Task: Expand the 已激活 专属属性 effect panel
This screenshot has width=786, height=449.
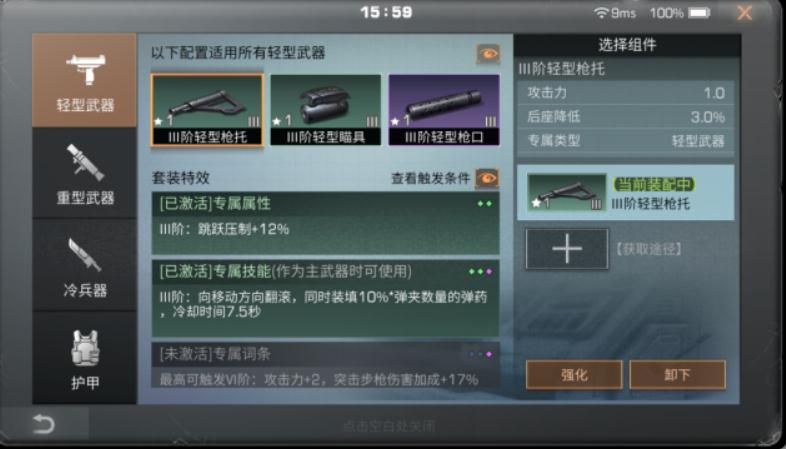Action: pos(325,223)
